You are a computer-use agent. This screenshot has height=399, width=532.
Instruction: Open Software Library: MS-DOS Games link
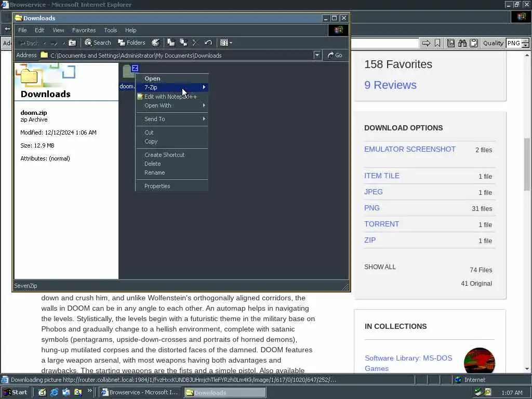point(408,363)
